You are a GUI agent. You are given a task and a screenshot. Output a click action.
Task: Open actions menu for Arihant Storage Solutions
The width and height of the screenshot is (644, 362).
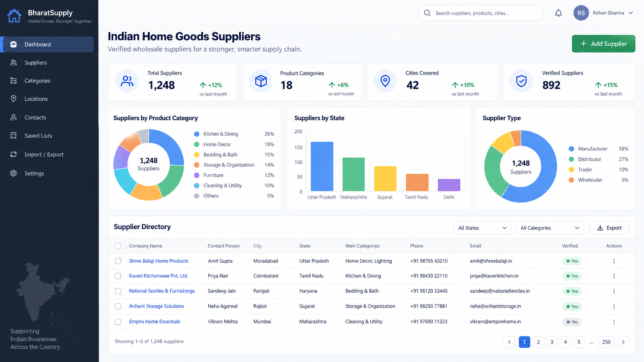click(x=614, y=307)
